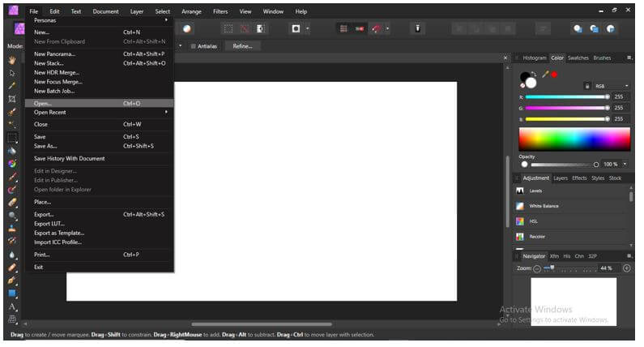Choose Save As... from the File menu

click(99, 146)
